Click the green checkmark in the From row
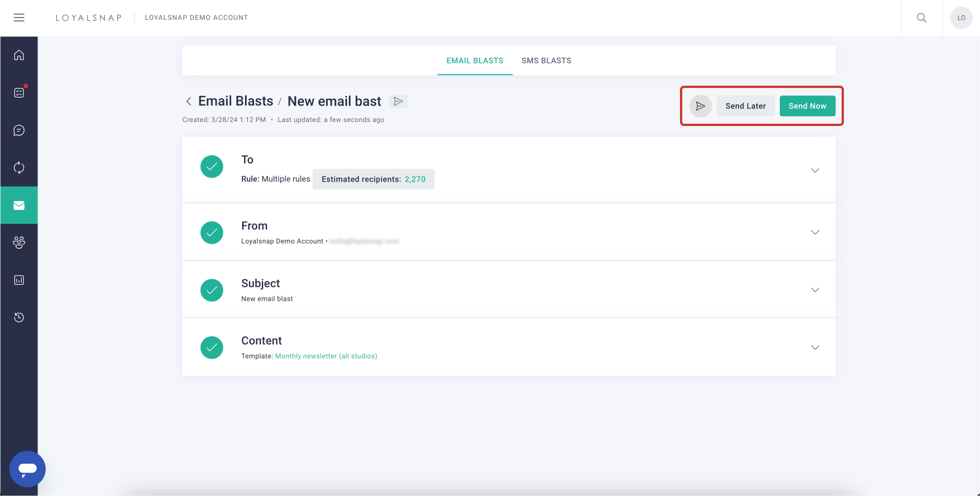The height and width of the screenshot is (496, 980). [212, 233]
